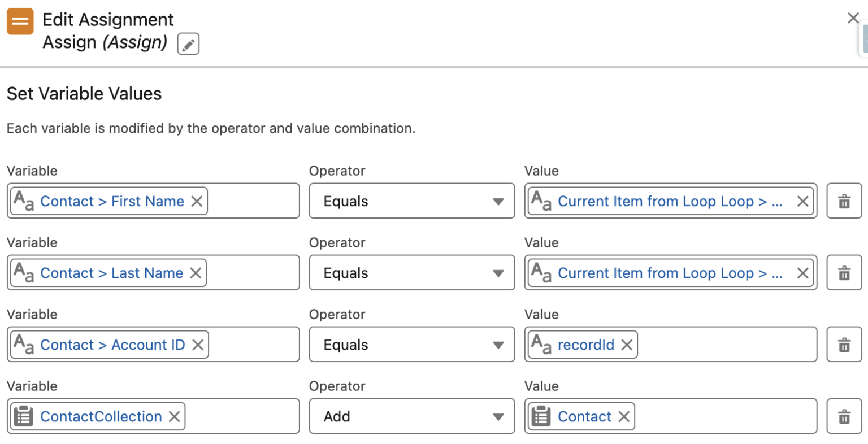Viewport: 868px width, 444px height.
Task: Click collection icon beside Contact value pill
Action: tap(541, 416)
